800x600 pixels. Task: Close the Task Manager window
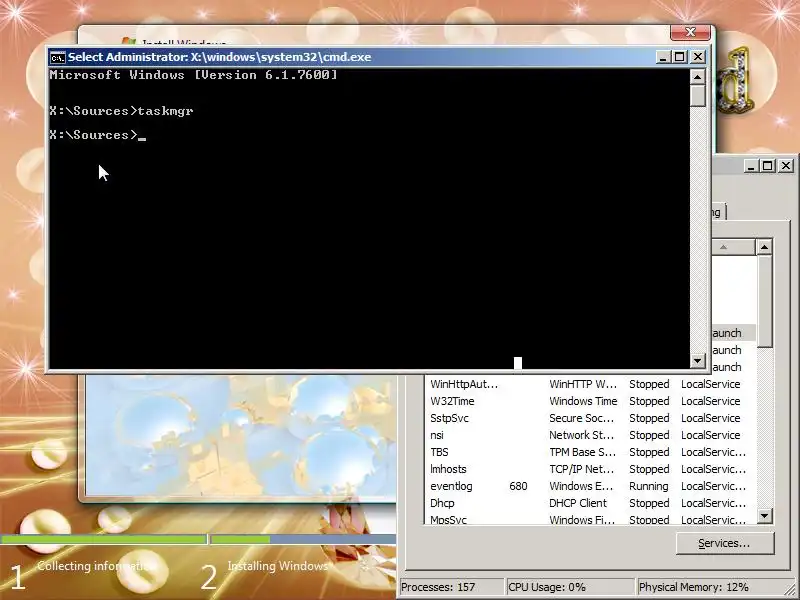point(786,166)
